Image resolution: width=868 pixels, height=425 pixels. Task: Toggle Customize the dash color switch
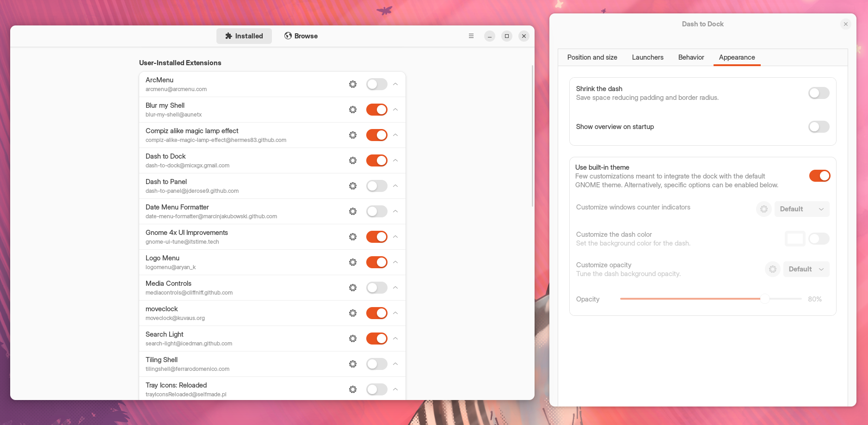(x=819, y=239)
